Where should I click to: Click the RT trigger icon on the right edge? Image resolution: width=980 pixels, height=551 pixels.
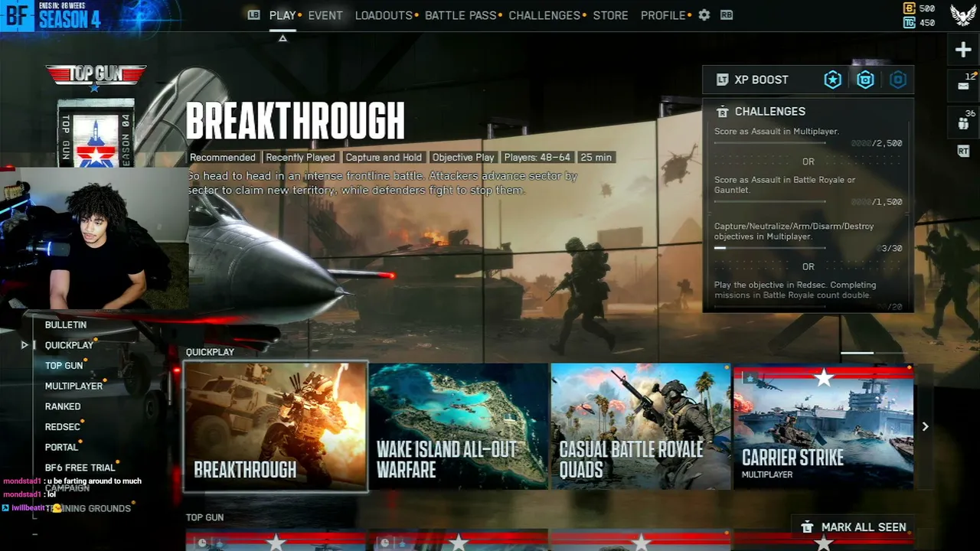pyautogui.click(x=963, y=152)
